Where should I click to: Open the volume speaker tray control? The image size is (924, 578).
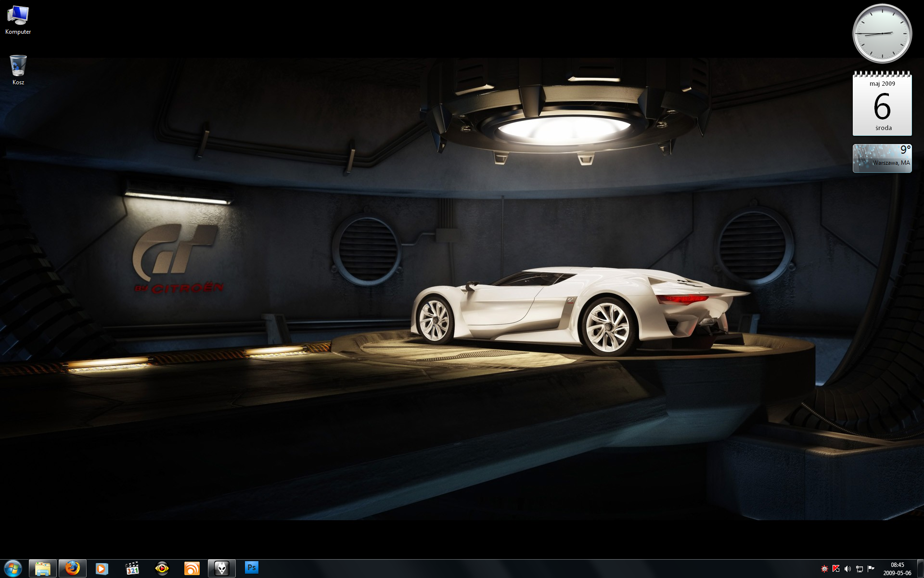coord(847,569)
